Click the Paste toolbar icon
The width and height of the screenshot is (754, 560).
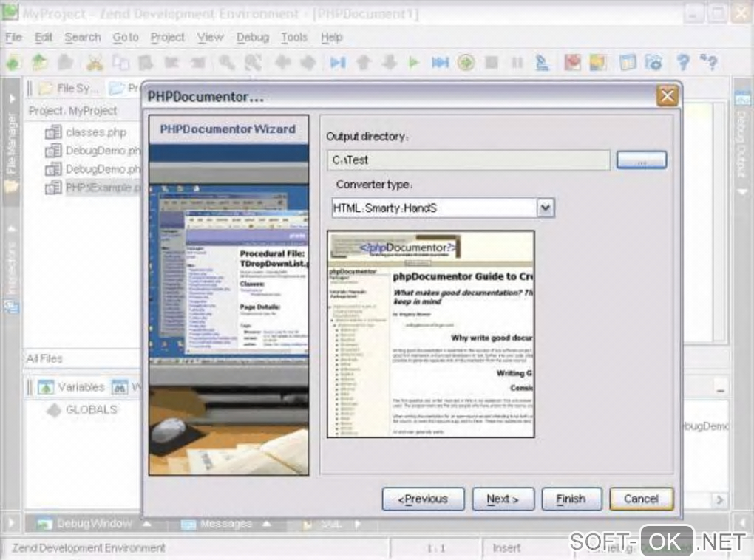pos(146,63)
